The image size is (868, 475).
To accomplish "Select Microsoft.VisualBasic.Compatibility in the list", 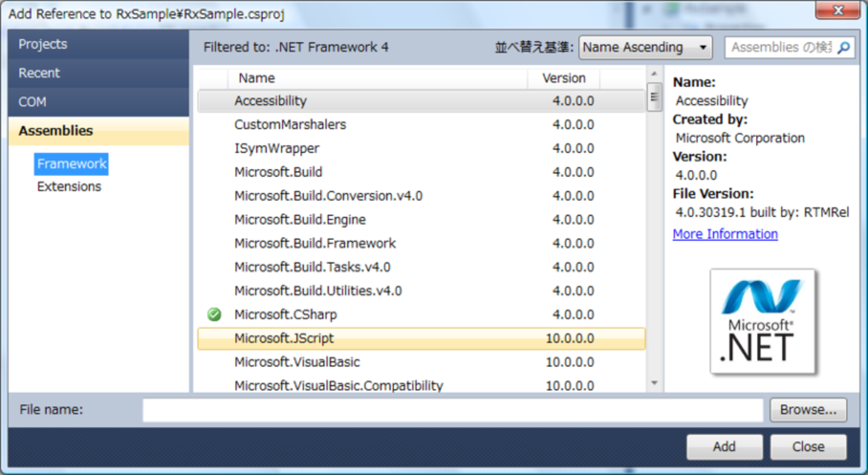I will [421, 386].
